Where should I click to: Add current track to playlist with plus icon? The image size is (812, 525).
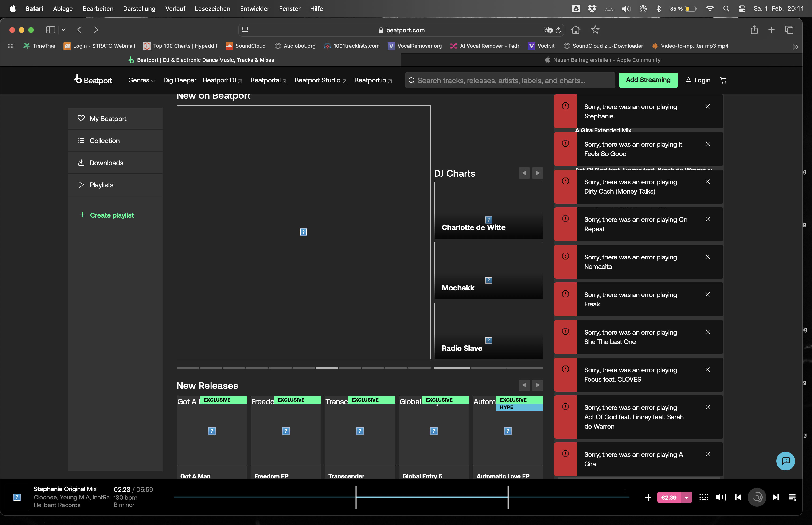[x=648, y=497]
